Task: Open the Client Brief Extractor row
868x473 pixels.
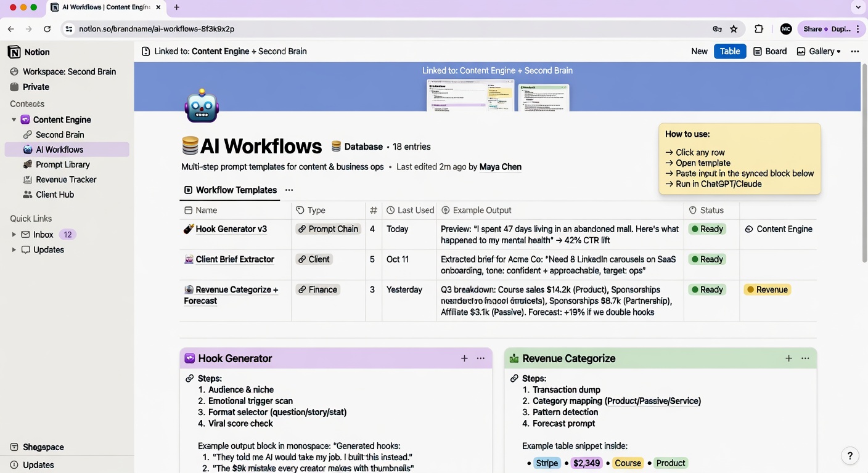Action: (235, 259)
